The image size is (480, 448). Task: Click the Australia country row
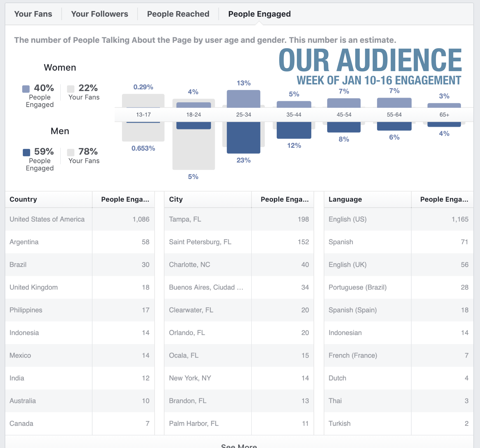80,401
